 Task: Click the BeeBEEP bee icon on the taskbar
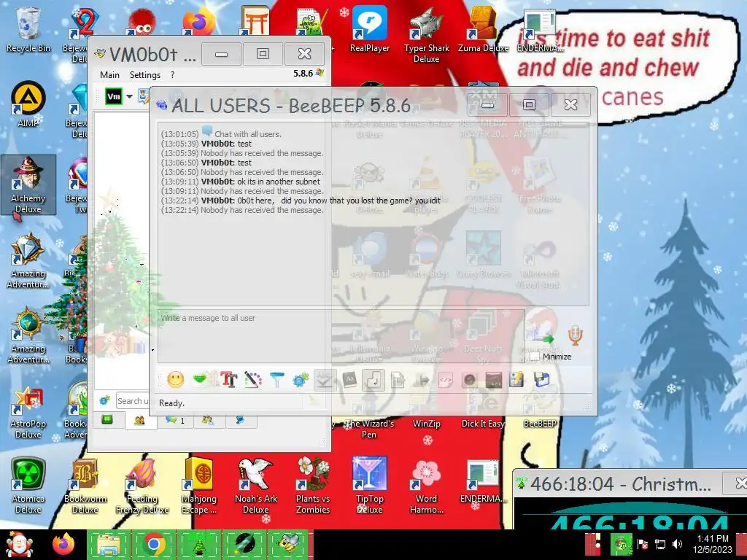tap(289, 544)
